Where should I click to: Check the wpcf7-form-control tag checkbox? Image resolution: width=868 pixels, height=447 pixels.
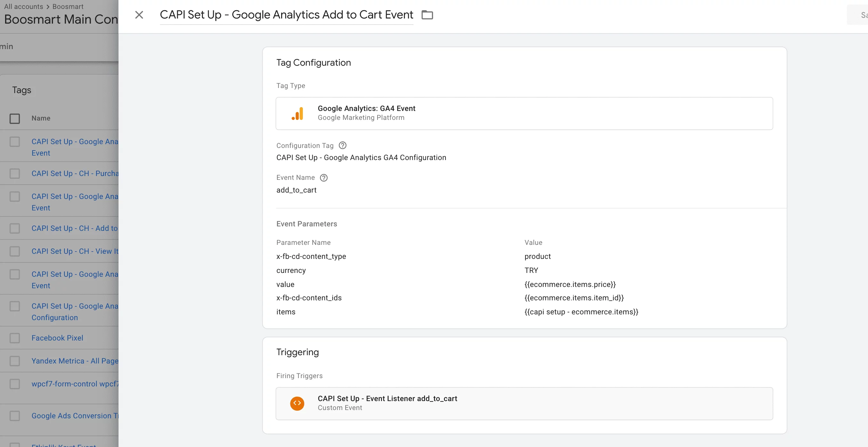tap(14, 384)
